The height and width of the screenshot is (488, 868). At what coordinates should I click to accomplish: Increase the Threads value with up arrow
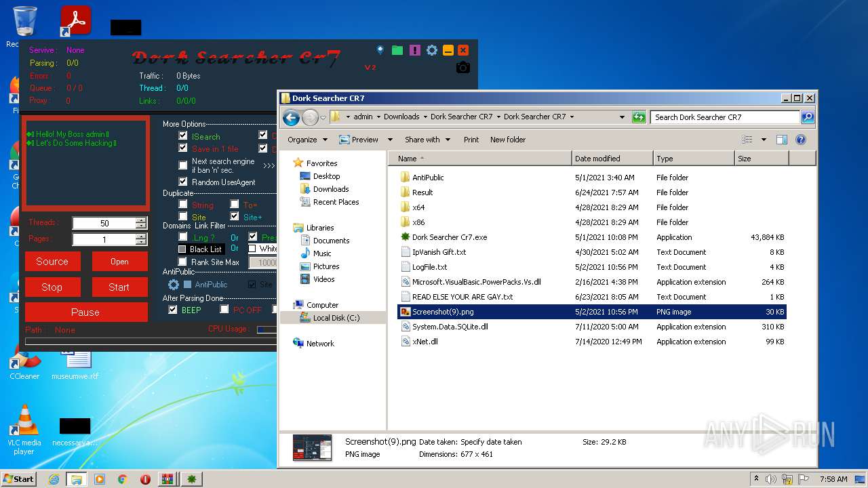[140, 220]
